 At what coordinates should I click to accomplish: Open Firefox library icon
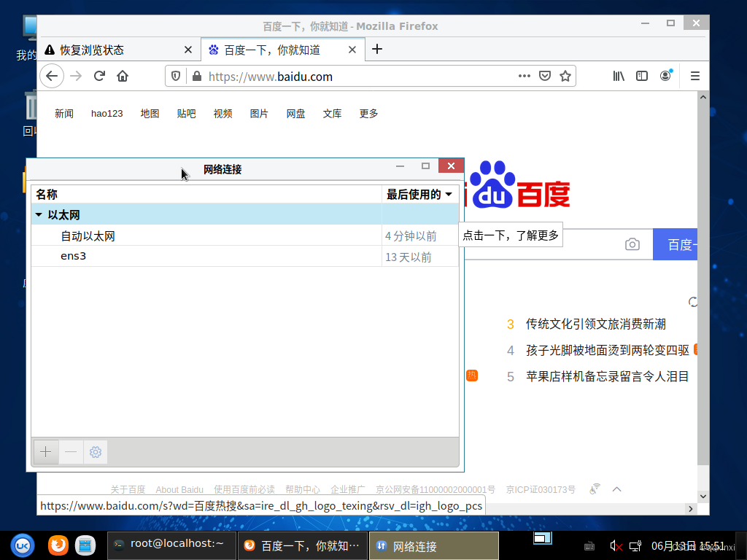tap(619, 76)
